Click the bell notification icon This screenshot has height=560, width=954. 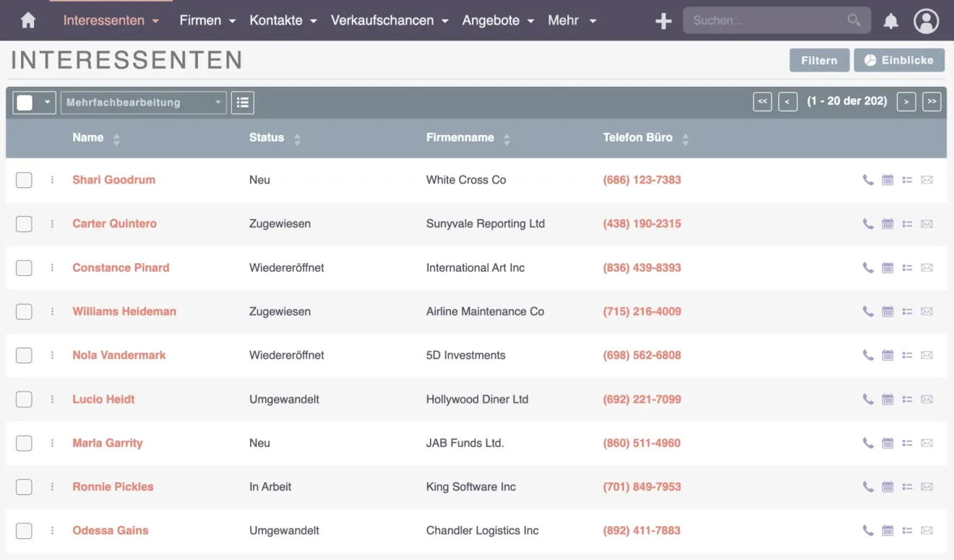click(890, 21)
